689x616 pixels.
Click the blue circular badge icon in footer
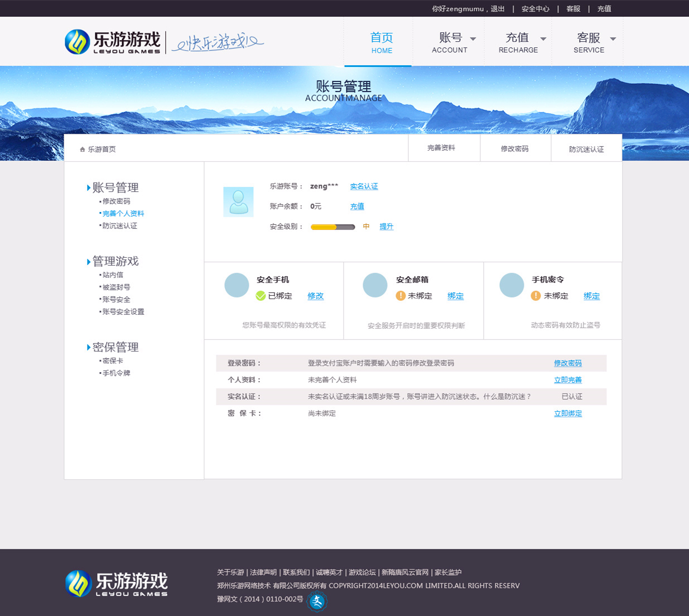point(317,601)
